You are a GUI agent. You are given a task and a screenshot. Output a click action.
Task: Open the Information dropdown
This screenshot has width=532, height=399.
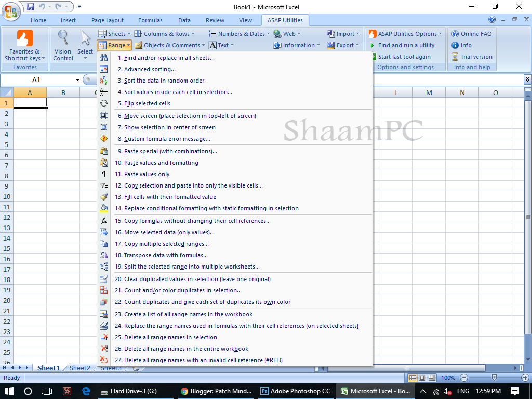[297, 45]
